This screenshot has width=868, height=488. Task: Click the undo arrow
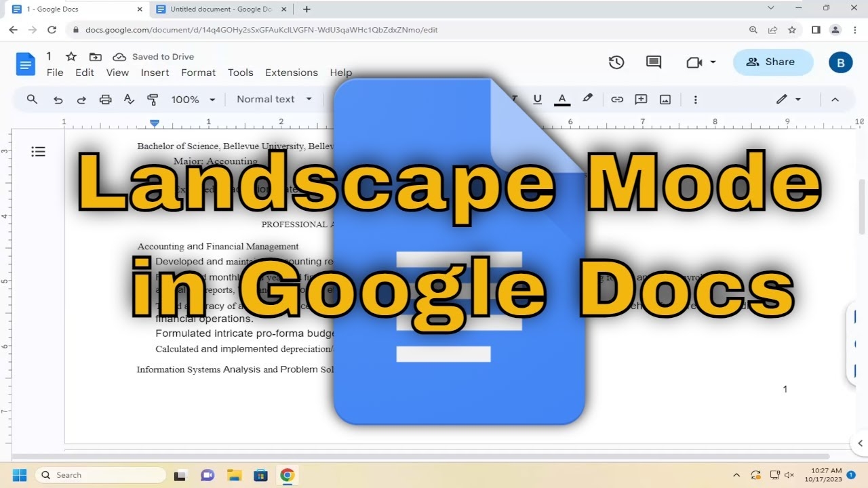[58, 100]
